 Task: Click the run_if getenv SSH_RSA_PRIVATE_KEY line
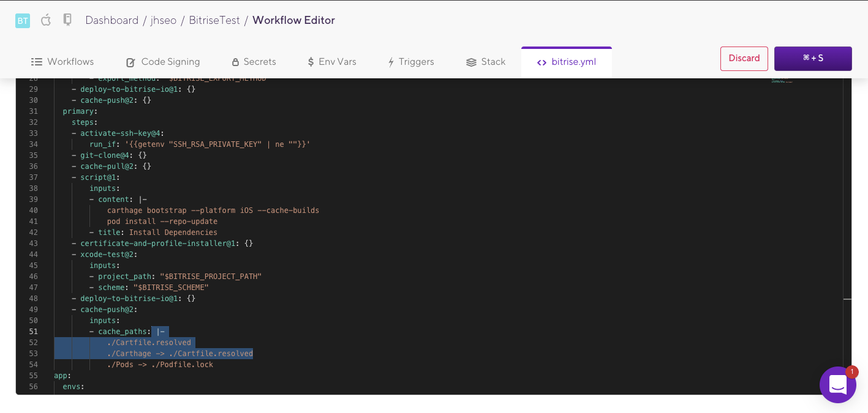(x=200, y=144)
